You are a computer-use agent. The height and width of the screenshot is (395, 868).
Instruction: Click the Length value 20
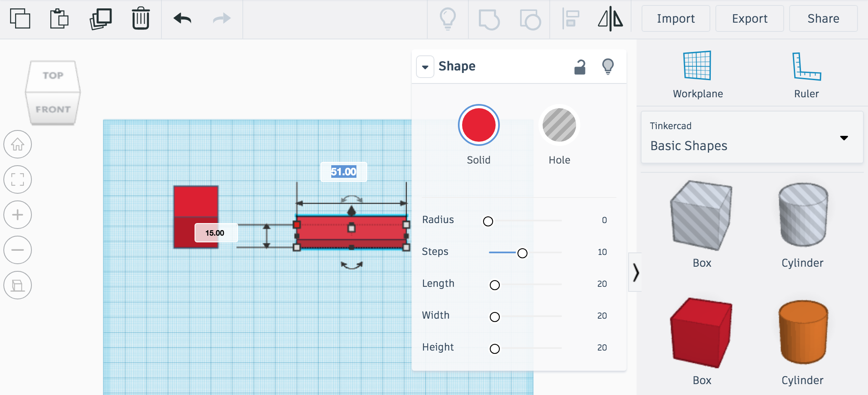[x=602, y=284]
